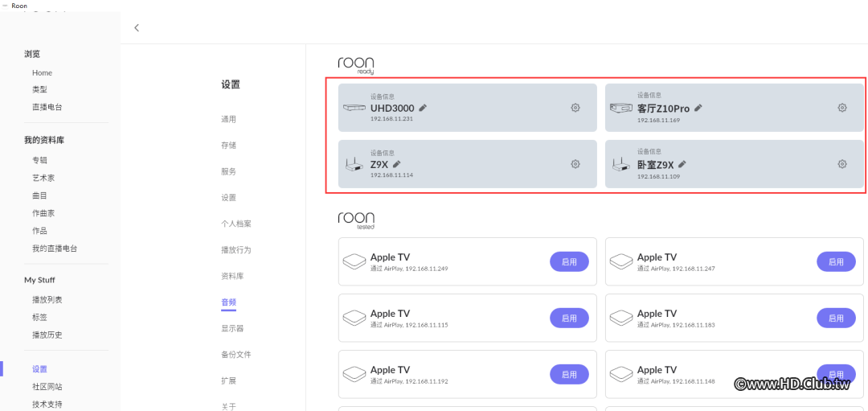The width and height of the screenshot is (868, 411).
Task: Click the pencil icon next to 卧室Z9X
Action: click(x=682, y=164)
